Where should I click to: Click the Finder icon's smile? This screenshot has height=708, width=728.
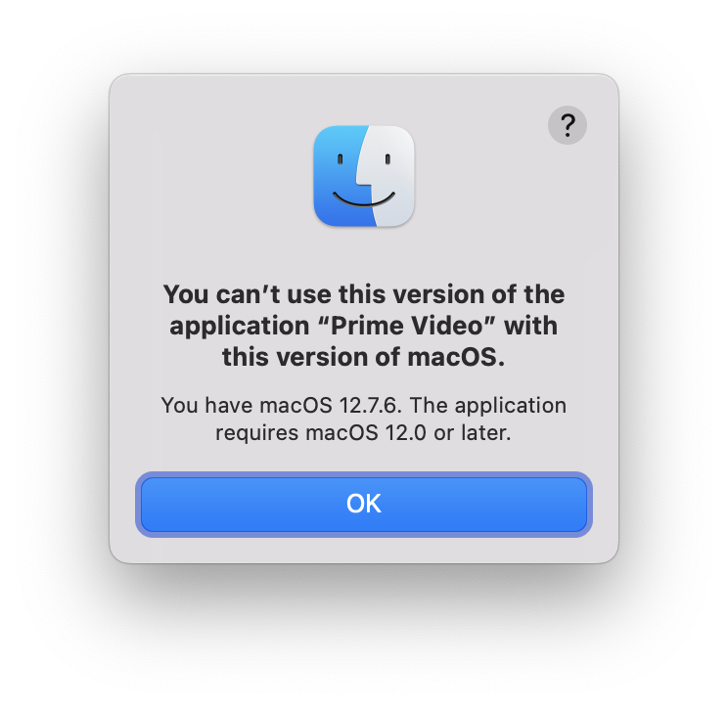[364, 199]
